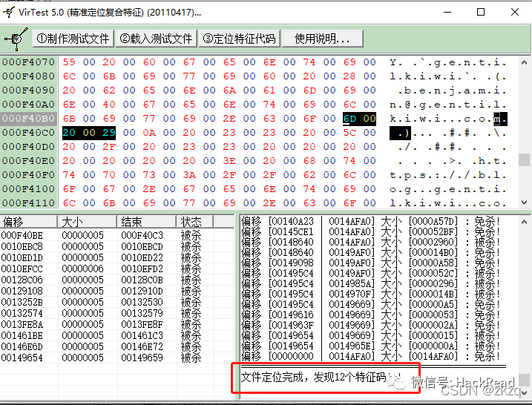Image resolution: width=532 pixels, height=405 pixels.
Task: Sort by the 结束 column header
Action: 147,222
